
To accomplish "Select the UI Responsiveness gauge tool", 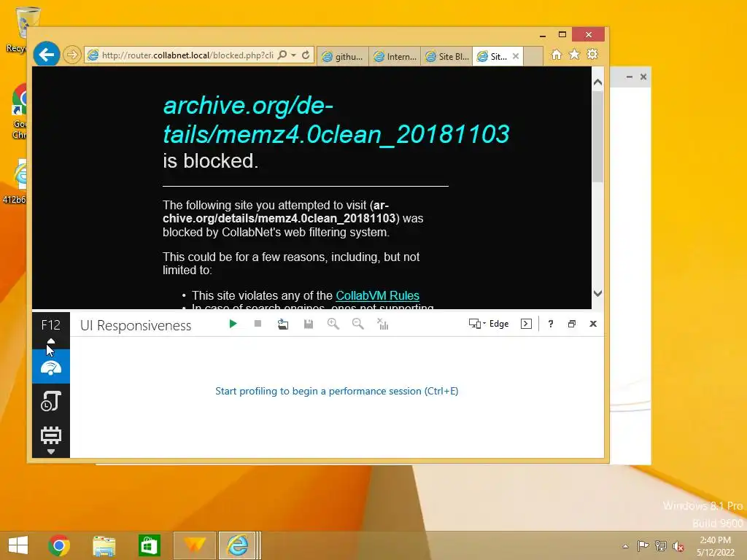I will click(51, 367).
